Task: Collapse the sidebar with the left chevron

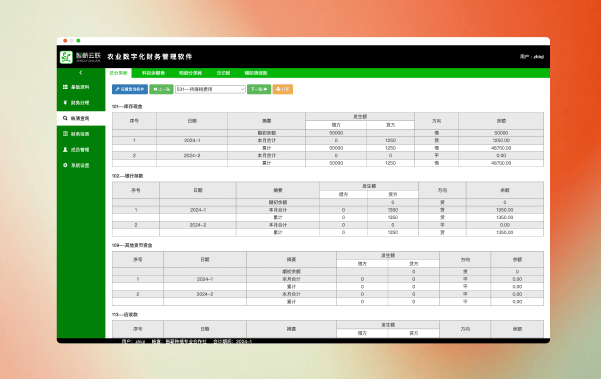Action: (80, 73)
